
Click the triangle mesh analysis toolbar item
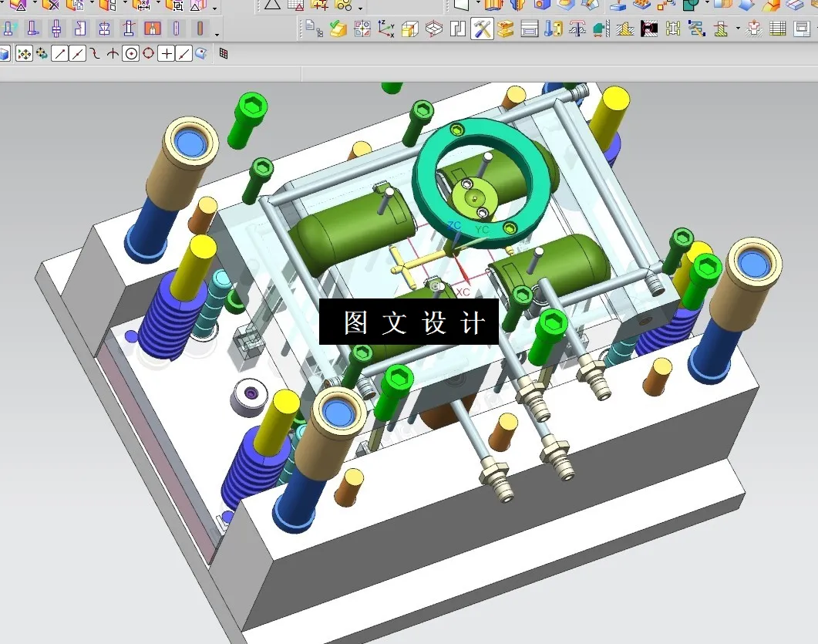pyautogui.click(x=272, y=7)
